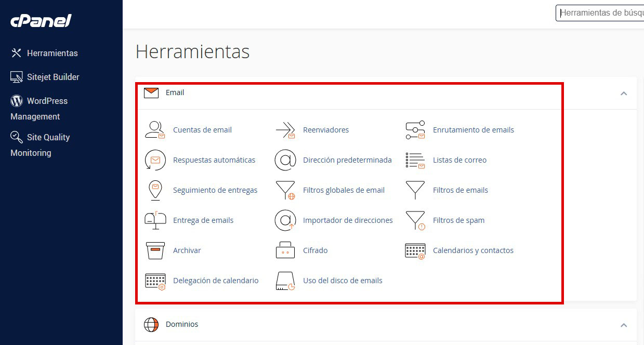Collapse the Email section chevron
The height and width of the screenshot is (345, 644).
pos(624,94)
